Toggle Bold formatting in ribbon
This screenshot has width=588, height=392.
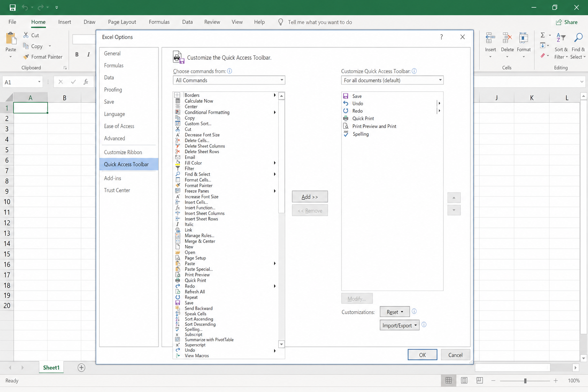[x=77, y=54]
